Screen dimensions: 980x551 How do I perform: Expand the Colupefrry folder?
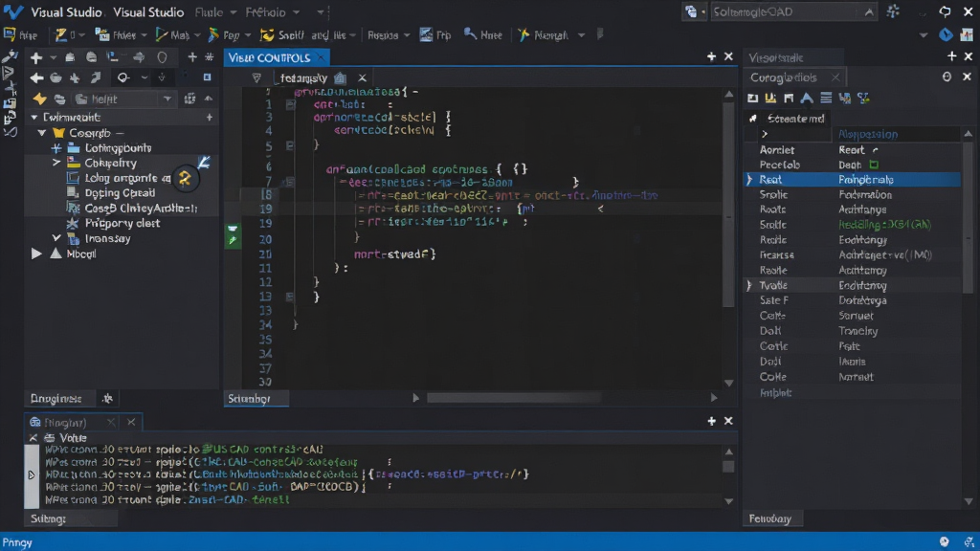[x=56, y=163]
